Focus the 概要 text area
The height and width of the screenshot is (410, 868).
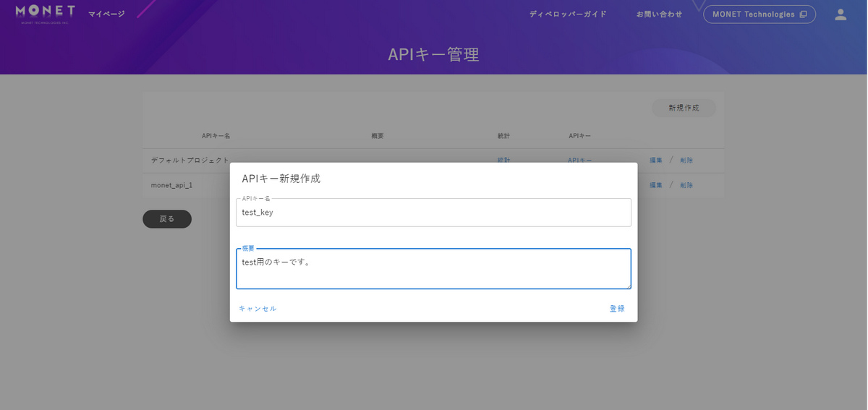[x=433, y=269]
